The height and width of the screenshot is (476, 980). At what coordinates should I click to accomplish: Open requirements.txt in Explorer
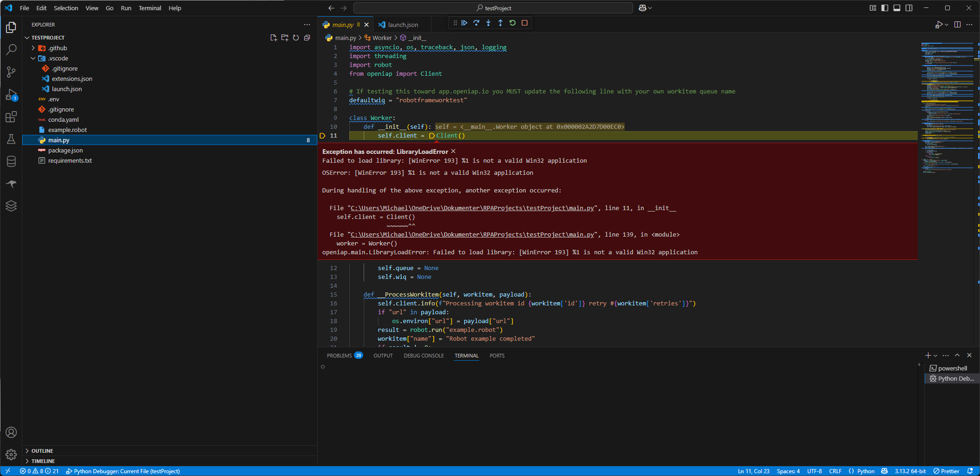(170, 160)
